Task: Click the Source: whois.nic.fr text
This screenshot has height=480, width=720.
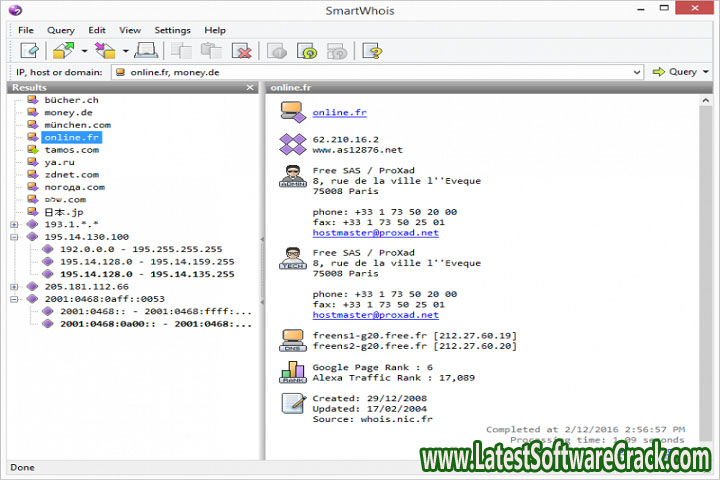Action: (372, 419)
